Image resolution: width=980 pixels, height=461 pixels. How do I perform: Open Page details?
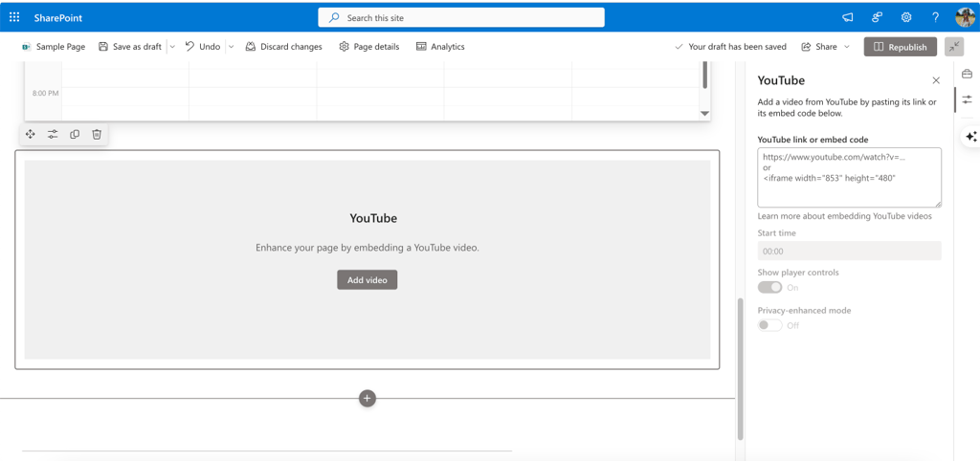tap(368, 47)
